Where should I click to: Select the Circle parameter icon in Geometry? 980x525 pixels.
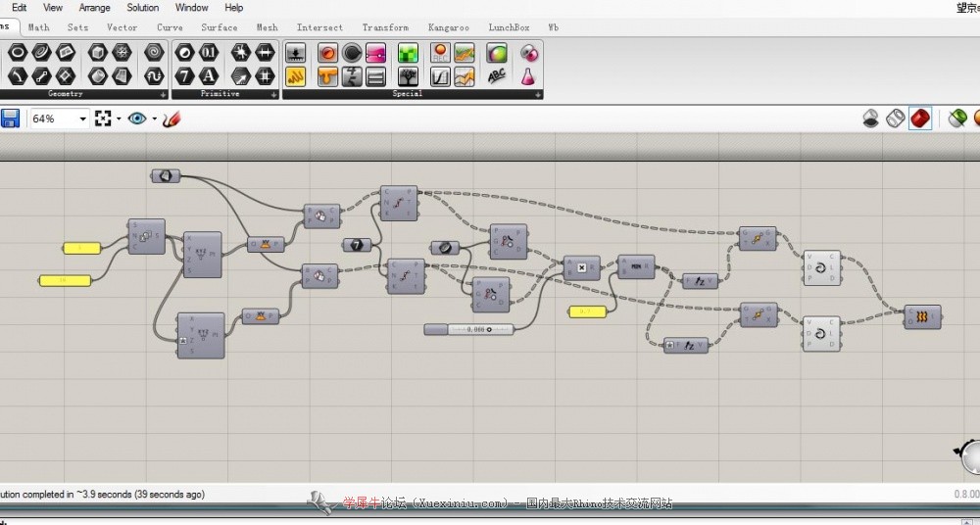pos(18,52)
